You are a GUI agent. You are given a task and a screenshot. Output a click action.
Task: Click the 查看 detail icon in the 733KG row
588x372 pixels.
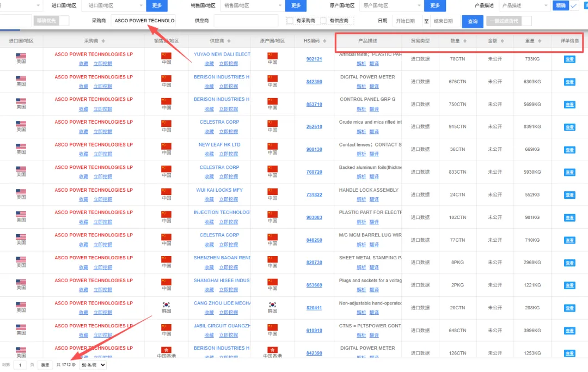point(569,59)
